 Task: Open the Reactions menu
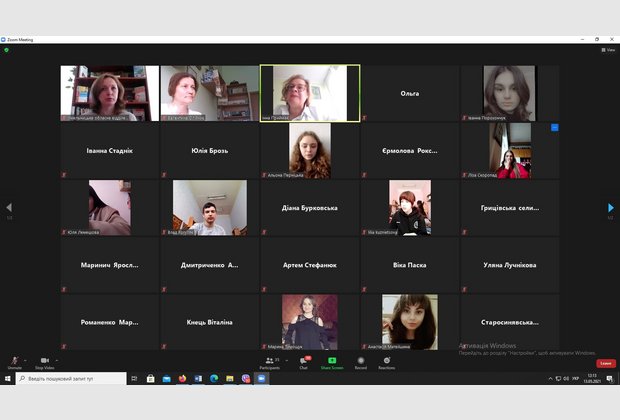(x=386, y=362)
